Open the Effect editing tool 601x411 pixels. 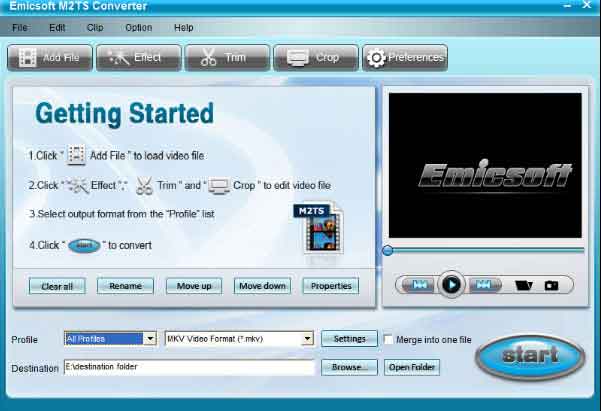coord(139,58)
